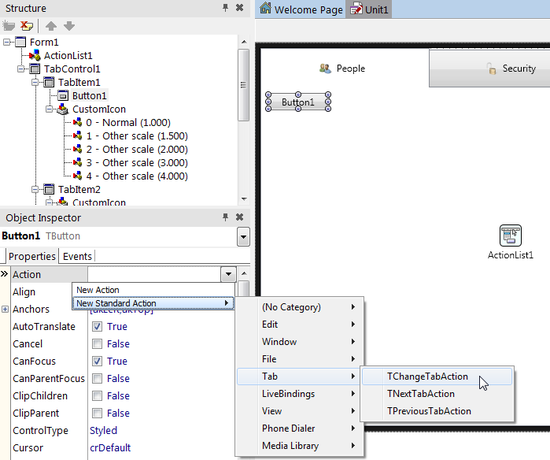Click Button1 on the form designer
550x460 pixels.
tap(298, 102)
